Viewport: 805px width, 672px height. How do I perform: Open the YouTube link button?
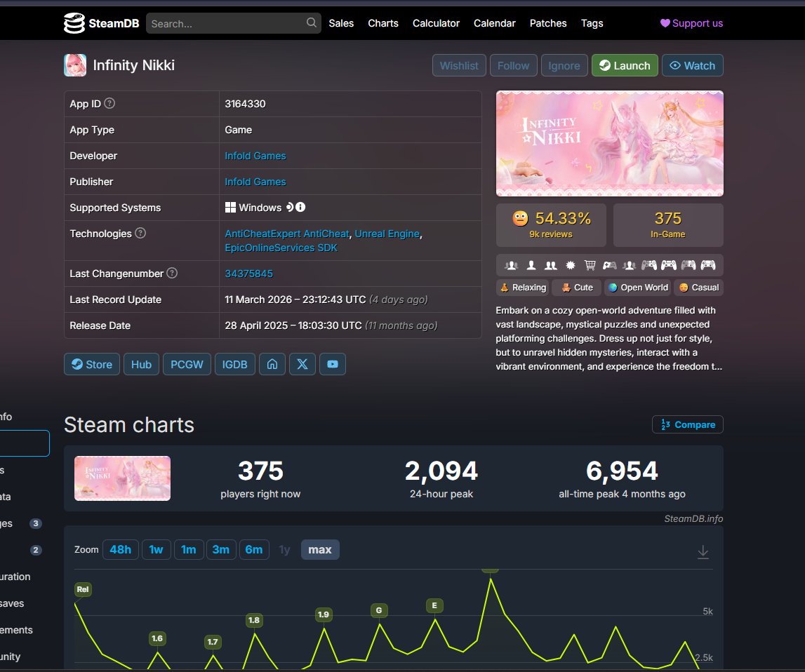pos(333,364)
